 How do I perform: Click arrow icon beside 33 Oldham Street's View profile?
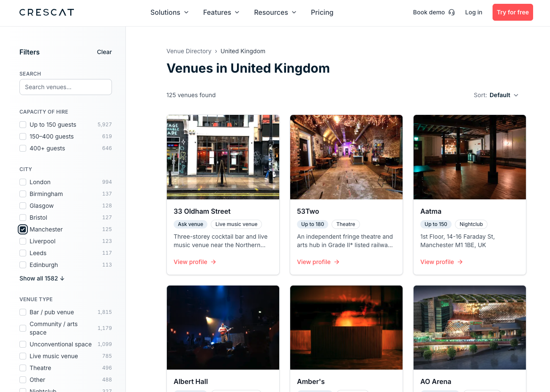[213, 262]
